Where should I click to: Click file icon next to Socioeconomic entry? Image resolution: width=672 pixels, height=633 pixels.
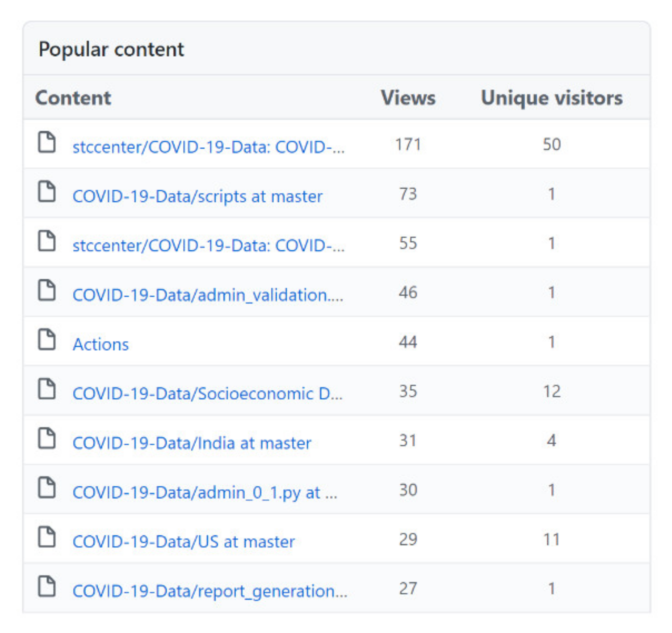46,389
